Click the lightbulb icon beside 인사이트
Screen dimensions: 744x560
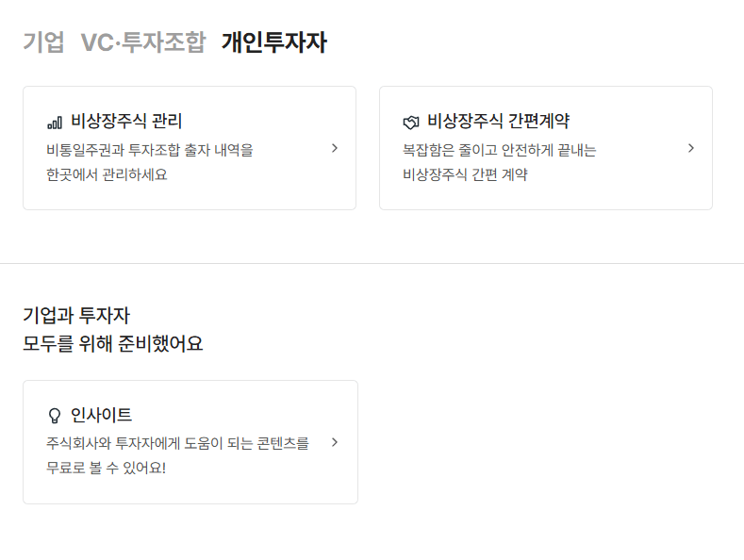click(55, 416)
